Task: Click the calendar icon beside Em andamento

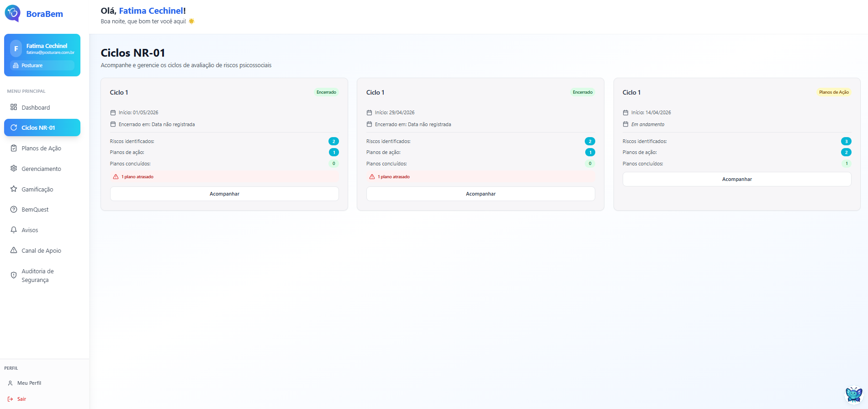Action: point(625,124)
